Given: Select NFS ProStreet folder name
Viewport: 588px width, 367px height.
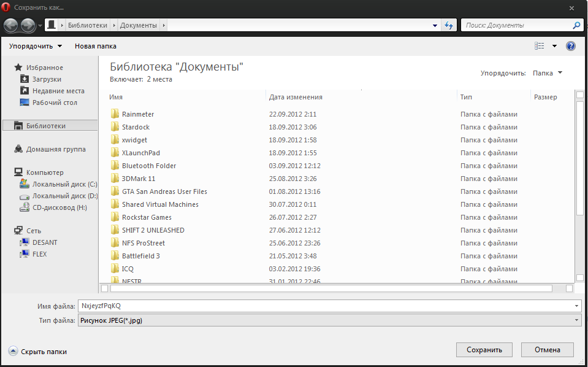Looking at the screenshot, I should click(143, 243).
